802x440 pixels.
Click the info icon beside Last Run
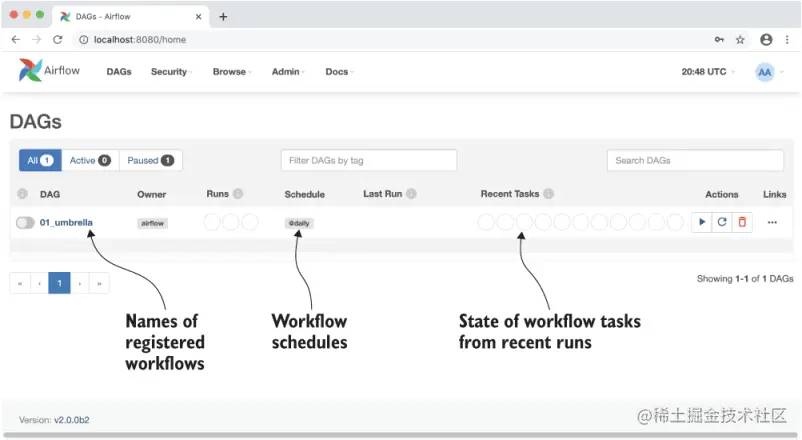[x=411, y=194]
